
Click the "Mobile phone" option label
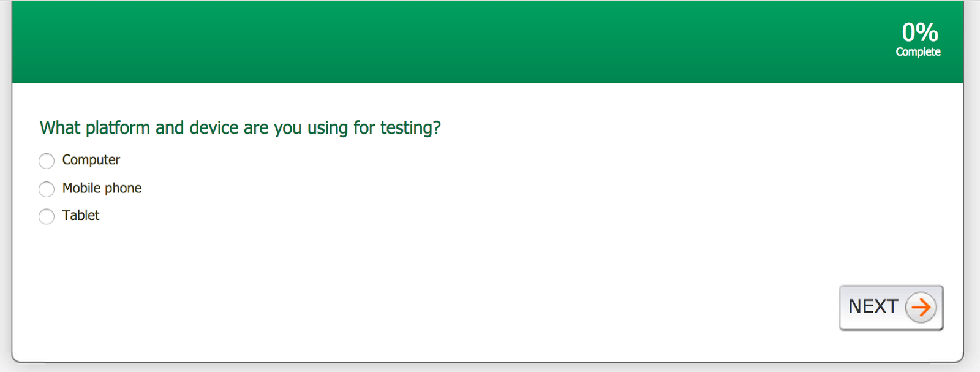click(x=102, y=188)
